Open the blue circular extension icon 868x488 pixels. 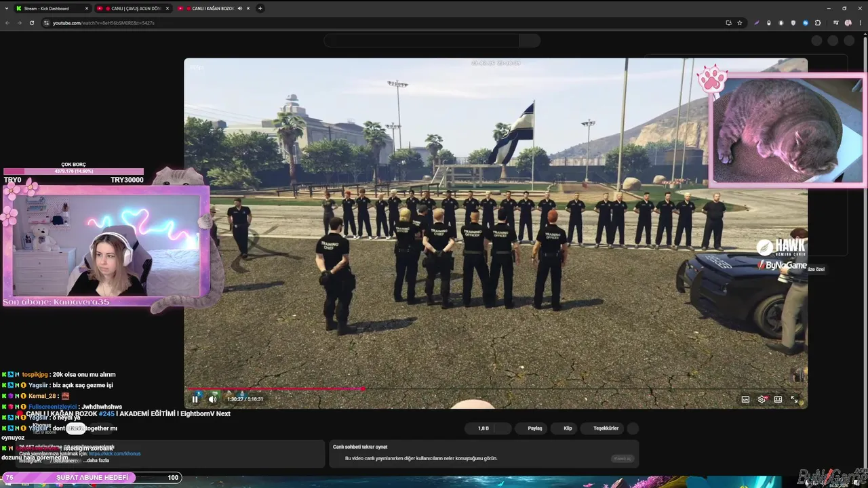click(x=805, y=22)
